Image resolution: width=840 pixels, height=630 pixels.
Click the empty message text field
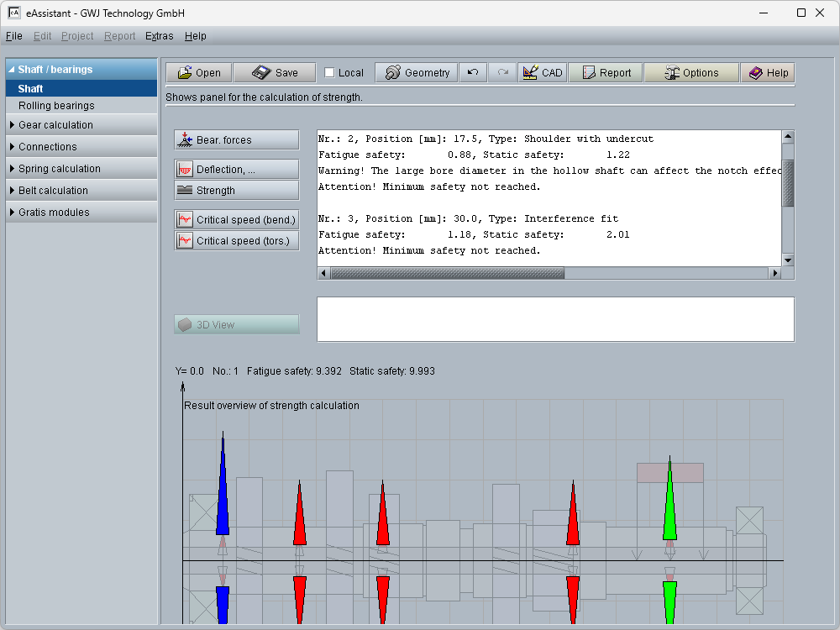pyautogui.click(x=554, y=319)
